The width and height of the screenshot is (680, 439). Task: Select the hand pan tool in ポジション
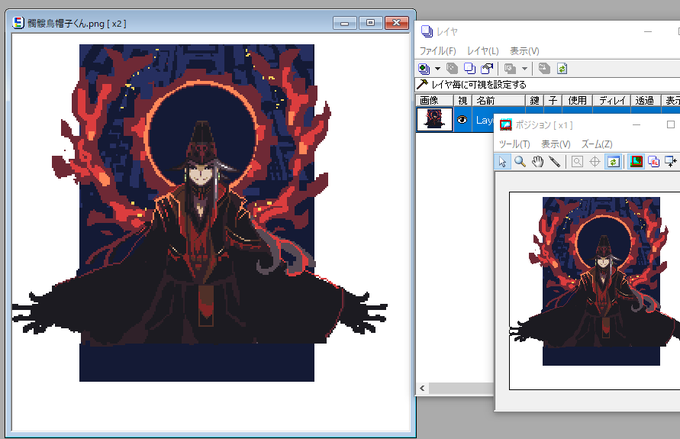537,162
